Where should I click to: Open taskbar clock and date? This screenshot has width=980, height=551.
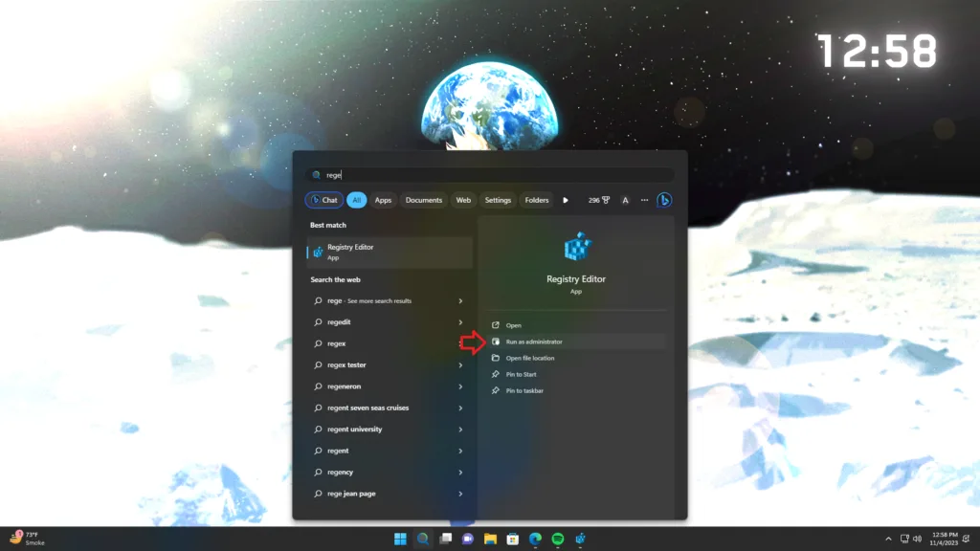pos(945,539)
